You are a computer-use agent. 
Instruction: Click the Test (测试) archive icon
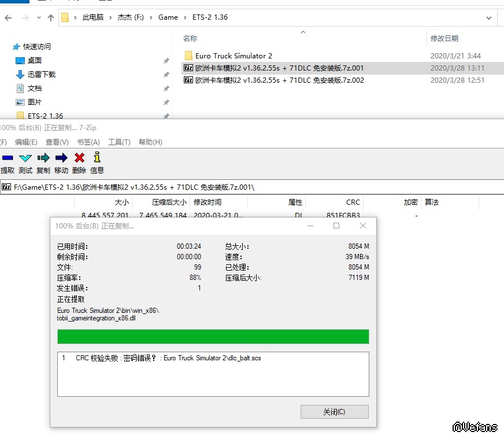pyautogui.click(x=25, y=158)
